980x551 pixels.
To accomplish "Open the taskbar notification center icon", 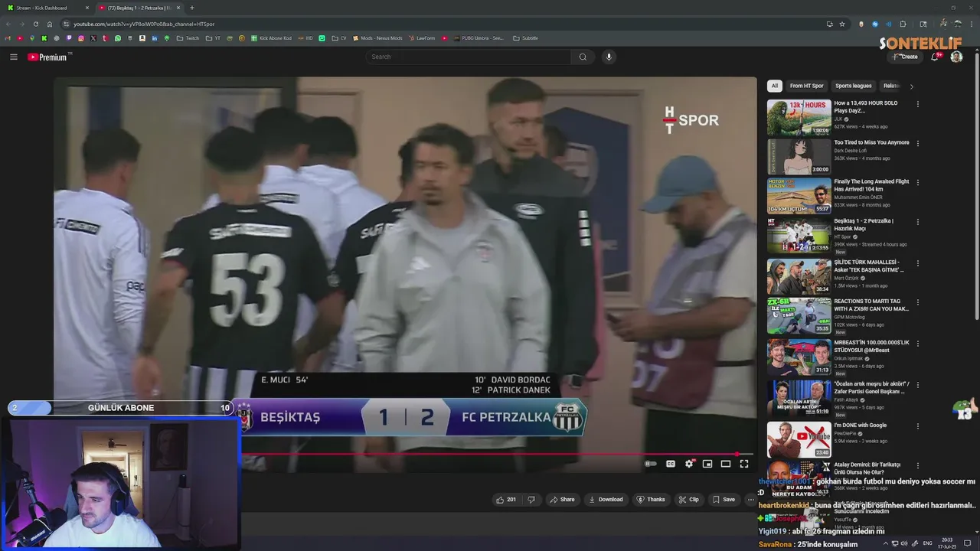I will click(968, 543).
